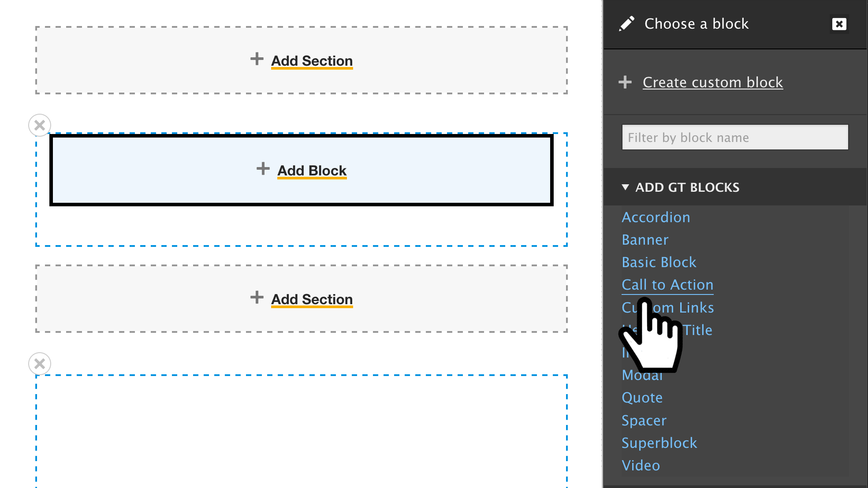The height and width of the screenshot is (488, 868).
Task: Collapse the ADD GT BLOCKS triangle
Action: pyautogui.click(x=625, y=187)
